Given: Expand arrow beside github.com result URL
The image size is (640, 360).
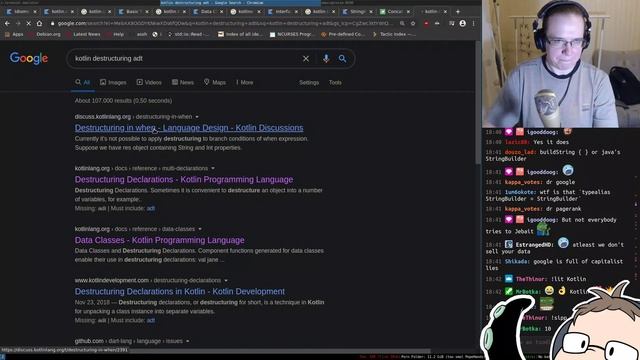Looking at the screenshot, I should [x=187, y=341].
